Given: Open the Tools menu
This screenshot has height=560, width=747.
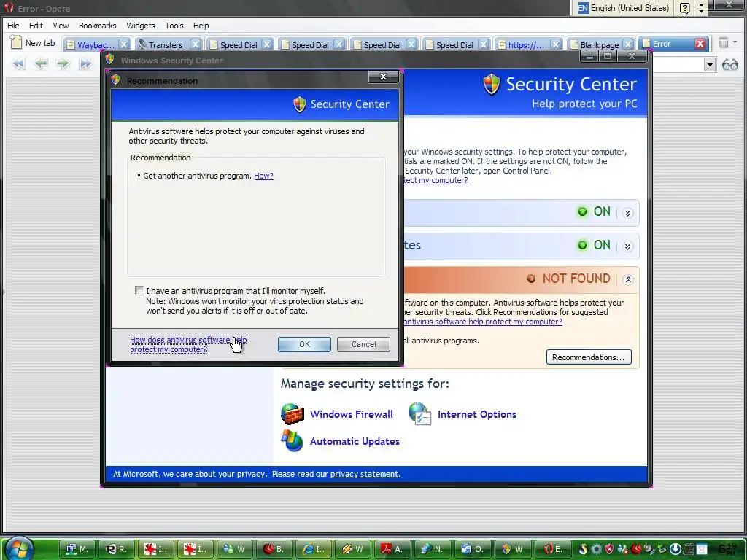Looking at the screenshot, I should pyautogui.click(x=174, y=26).
